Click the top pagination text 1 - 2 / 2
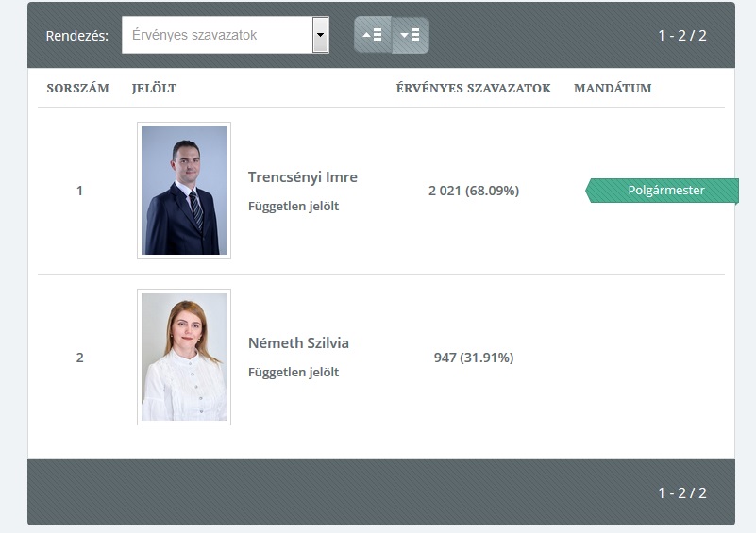 point(682,36)
